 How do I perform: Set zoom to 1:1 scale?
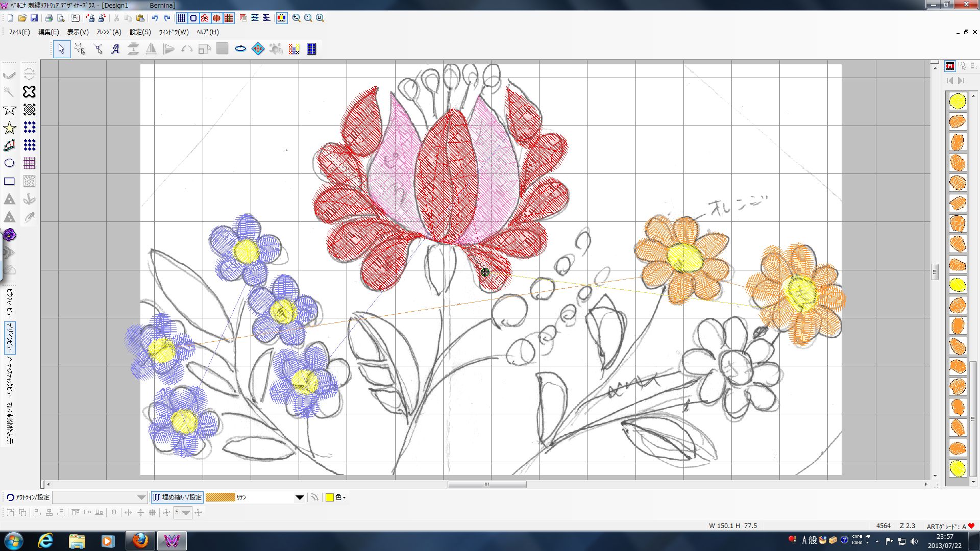[x=308, y=18]
